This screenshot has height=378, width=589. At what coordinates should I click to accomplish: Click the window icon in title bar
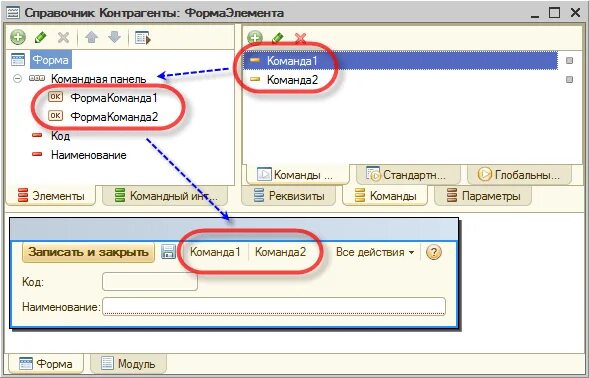point(13,13)
